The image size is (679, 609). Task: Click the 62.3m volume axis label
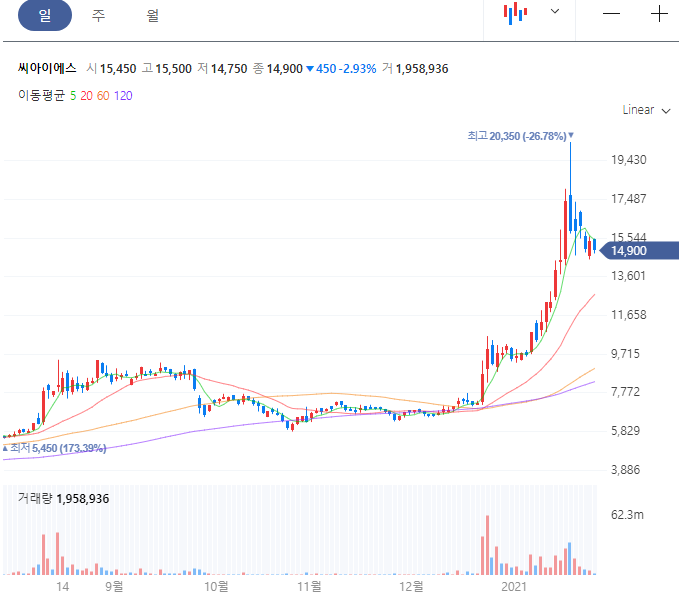click(x=627, y=515)
